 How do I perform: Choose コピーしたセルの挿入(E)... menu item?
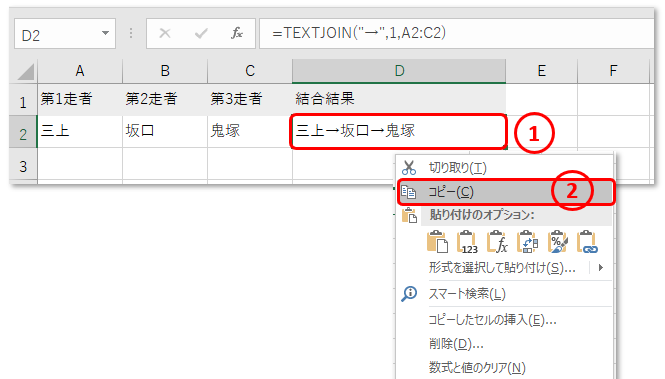tap(505, 319)
